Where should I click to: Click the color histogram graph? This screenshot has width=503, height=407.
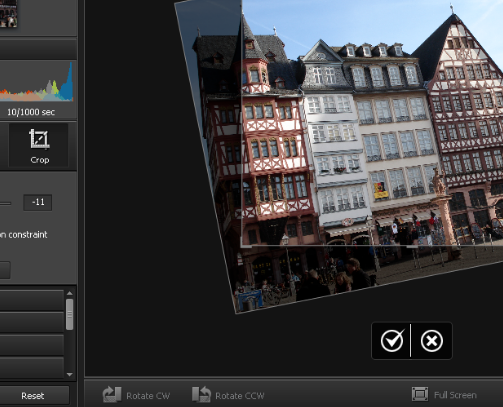click(37, 82)
